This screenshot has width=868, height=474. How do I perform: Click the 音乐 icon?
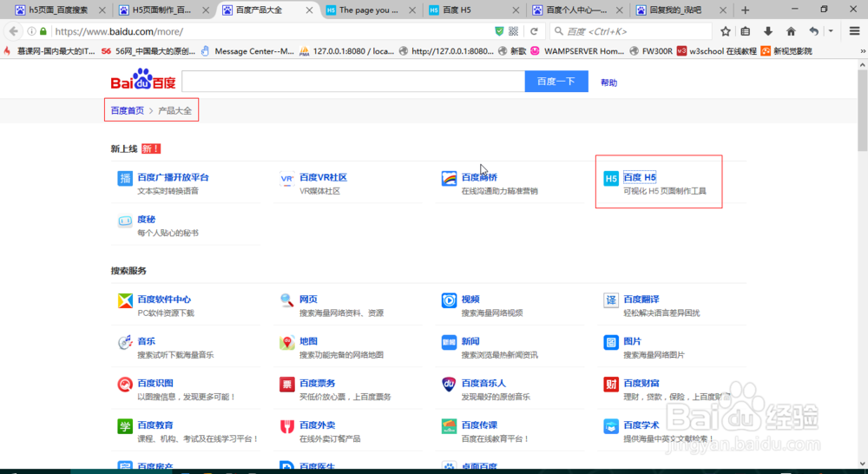point(125,342)
